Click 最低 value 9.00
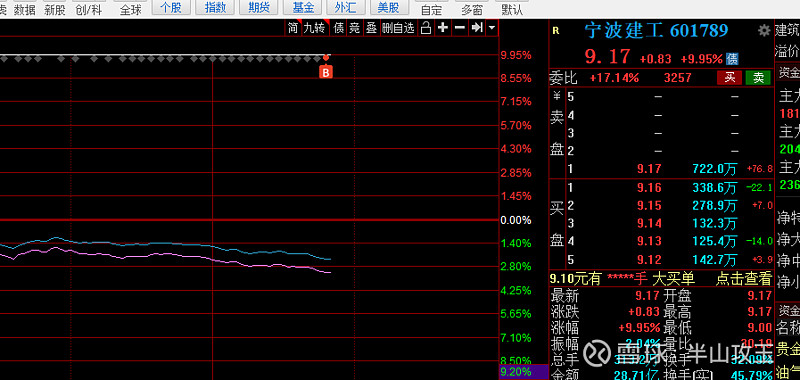 click(760, 328)
